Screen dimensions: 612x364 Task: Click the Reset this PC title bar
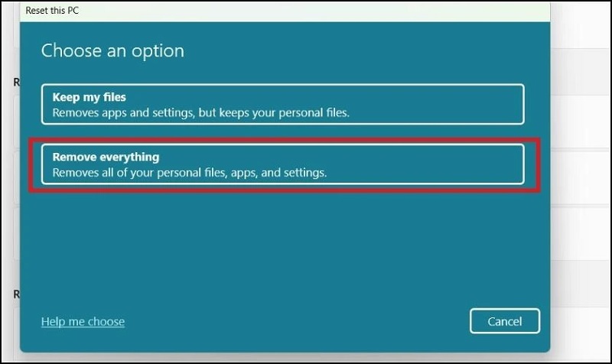pos(229,10)
